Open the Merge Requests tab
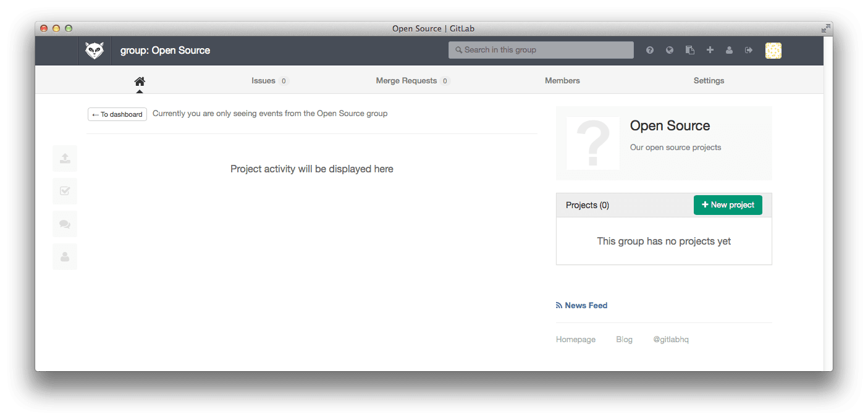 click(413, 81)
